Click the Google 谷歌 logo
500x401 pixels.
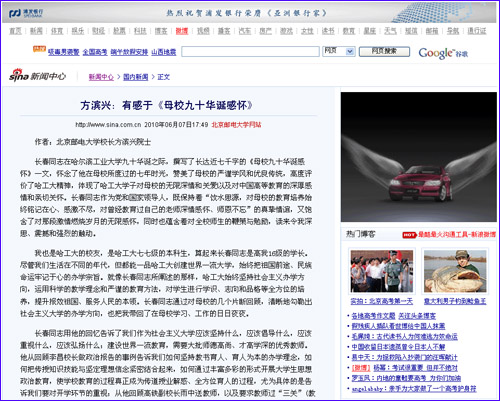443,53
